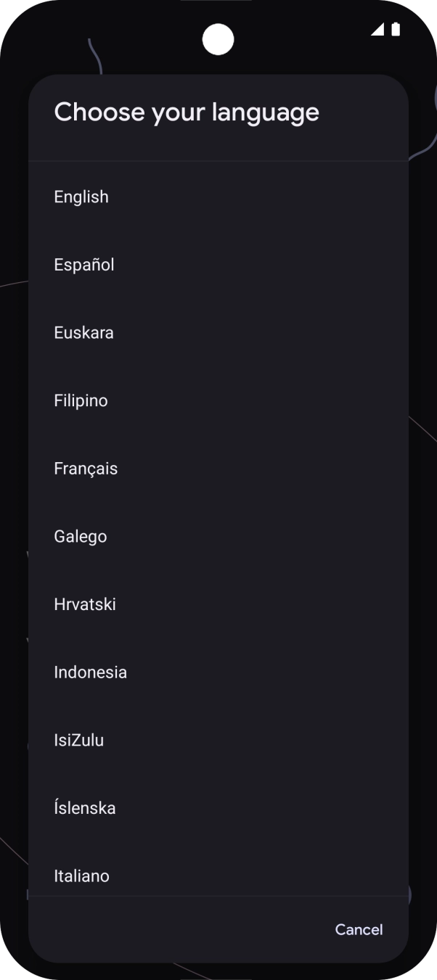Select the Íslenska language entry
This screenshot has width=437, height=980.
click(x=85, y=808)
